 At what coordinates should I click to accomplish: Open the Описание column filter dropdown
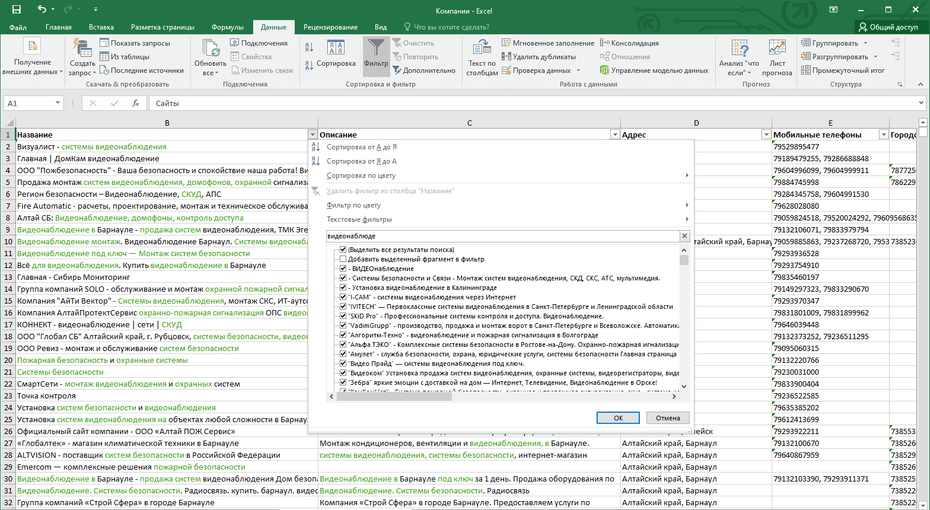click(615, 135)
